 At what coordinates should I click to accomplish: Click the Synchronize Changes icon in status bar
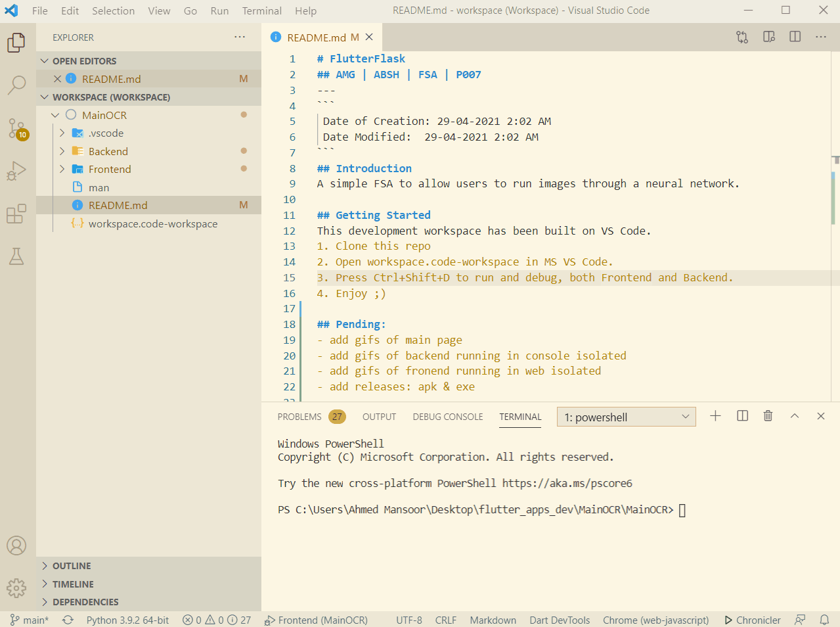point(68,620)
